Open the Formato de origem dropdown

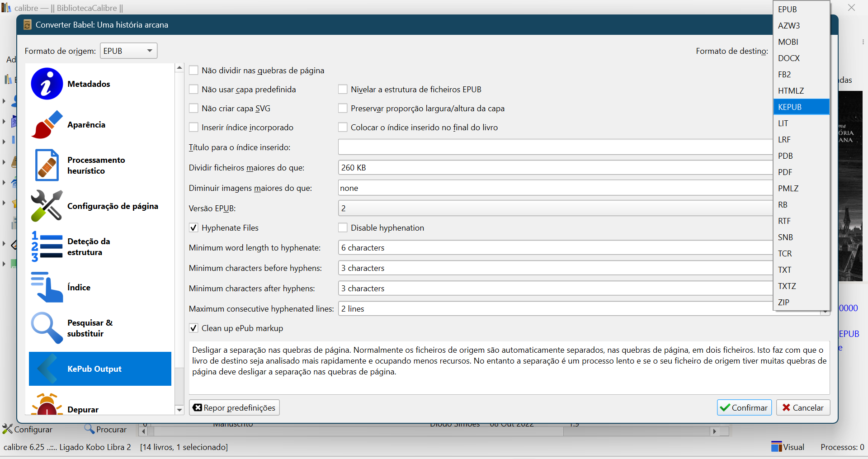(128, 51)
